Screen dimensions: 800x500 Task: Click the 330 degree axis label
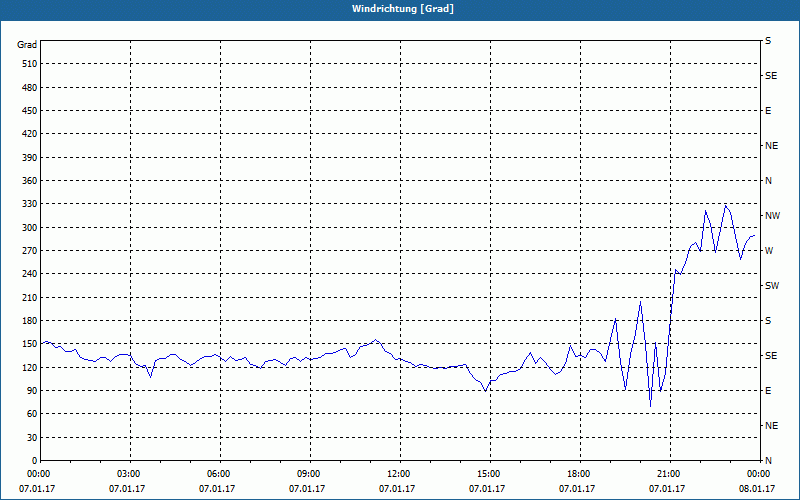pos(30,204)
